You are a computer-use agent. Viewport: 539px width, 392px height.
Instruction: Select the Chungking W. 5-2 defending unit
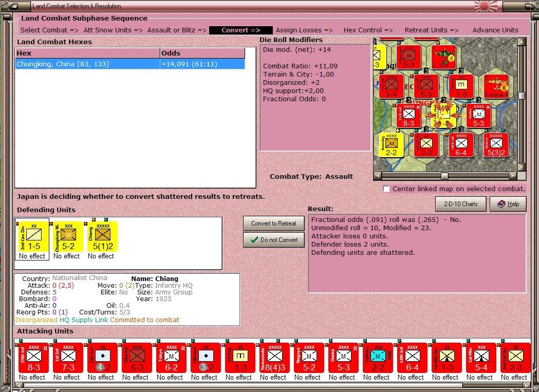point(68,236)
